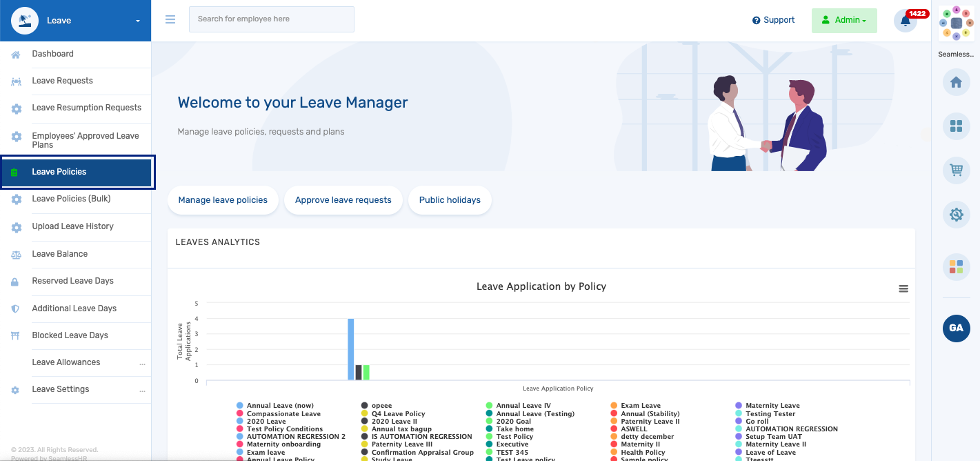Toggle Maternity Leave legend series
Image resolution: width=980 pixels, height=461 pixels.
coord(768,406)
